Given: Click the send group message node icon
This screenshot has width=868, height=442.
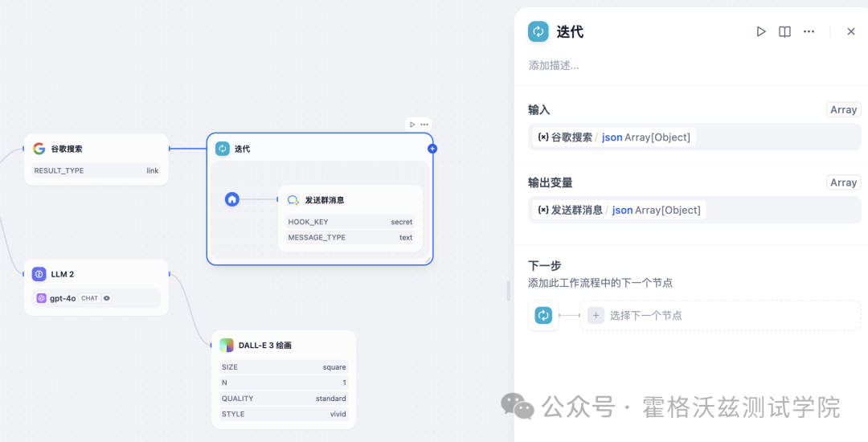Looking at the screenshot, I should point(293,199).
